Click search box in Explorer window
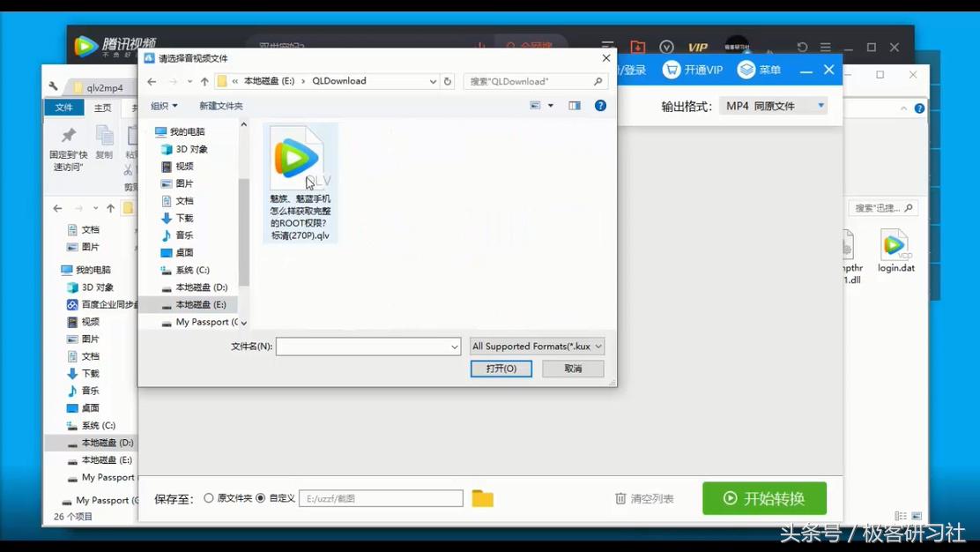This screenshot has height=552, width=980. pos(883,208)
